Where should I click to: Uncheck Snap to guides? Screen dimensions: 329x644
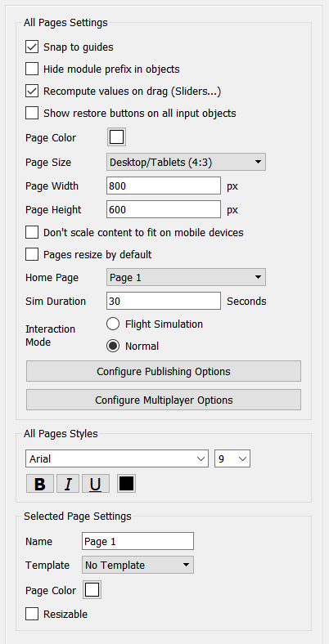[x=32, y=47]
